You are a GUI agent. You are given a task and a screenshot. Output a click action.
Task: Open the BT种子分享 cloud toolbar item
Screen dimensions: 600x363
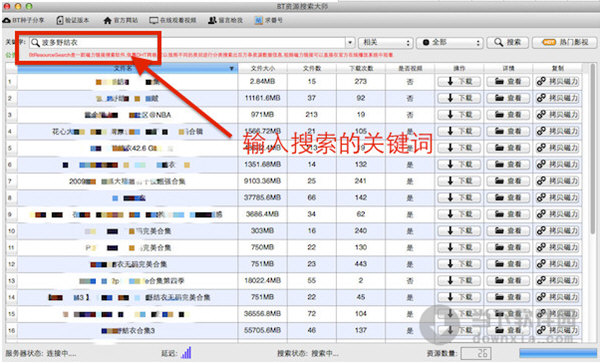pos(24,20)
